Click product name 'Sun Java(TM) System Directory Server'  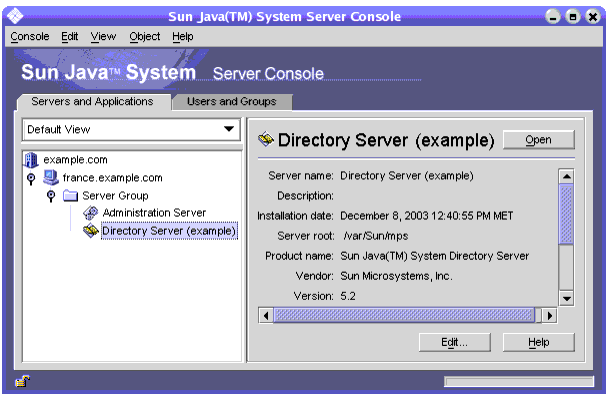point(435,256)
